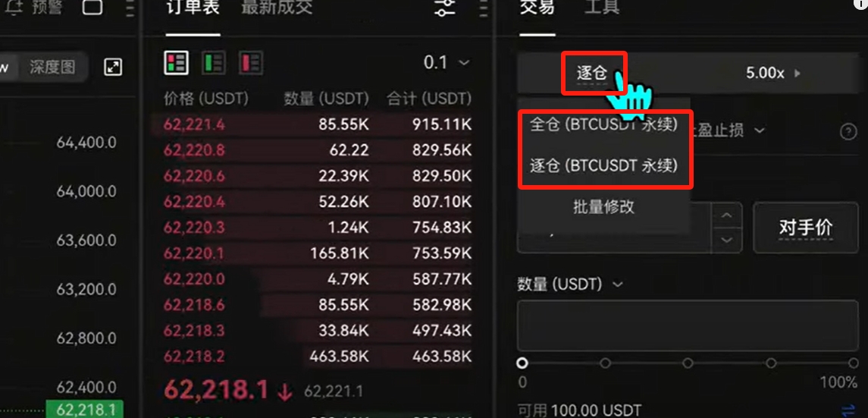Switch to 深度图 depth chart view
868x418 pixels.
click(x=52, y=68)
